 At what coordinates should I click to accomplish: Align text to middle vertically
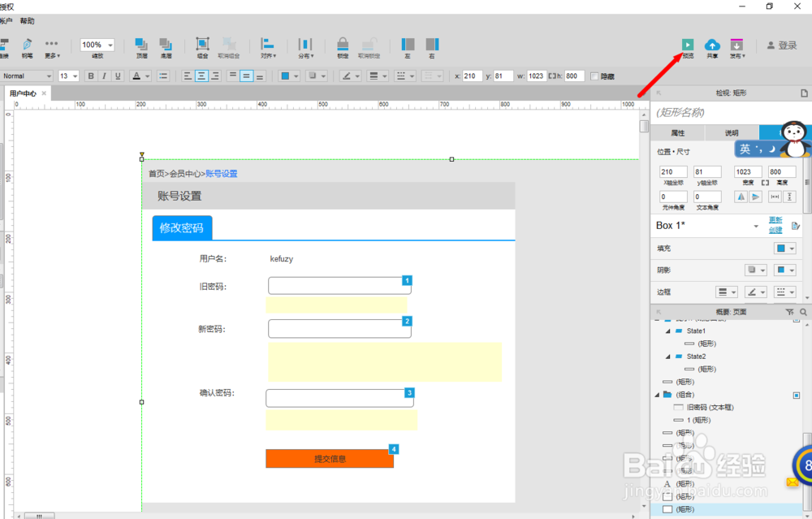coord(247,76)
